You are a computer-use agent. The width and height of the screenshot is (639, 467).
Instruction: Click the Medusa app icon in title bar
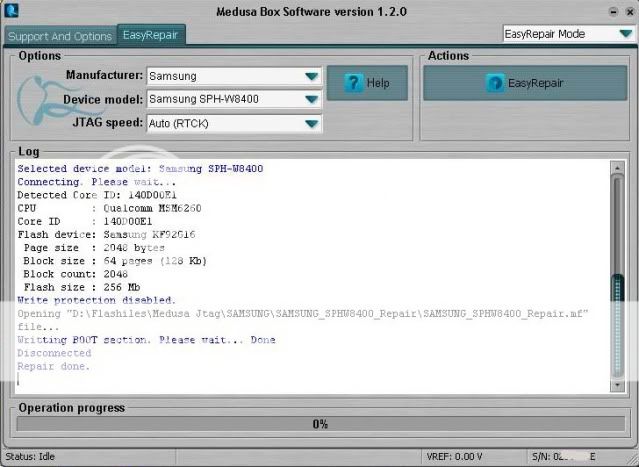click(x=11, y=10)
